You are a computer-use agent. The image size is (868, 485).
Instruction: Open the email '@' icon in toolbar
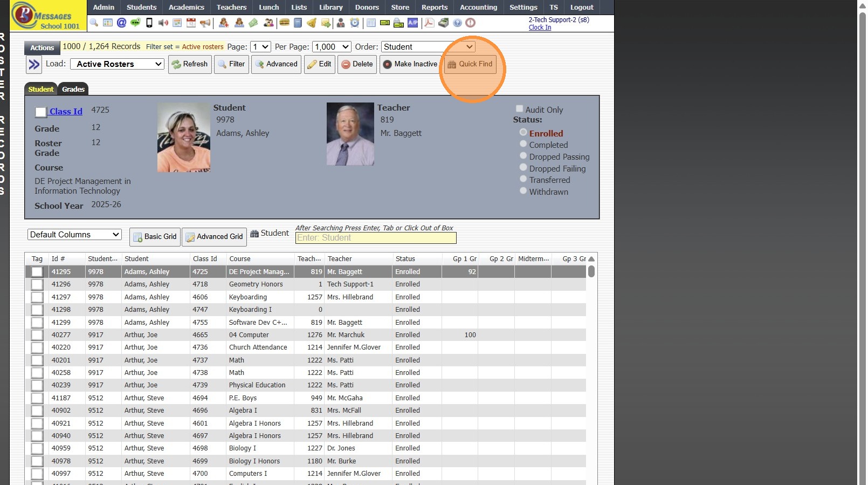[121, 23]
